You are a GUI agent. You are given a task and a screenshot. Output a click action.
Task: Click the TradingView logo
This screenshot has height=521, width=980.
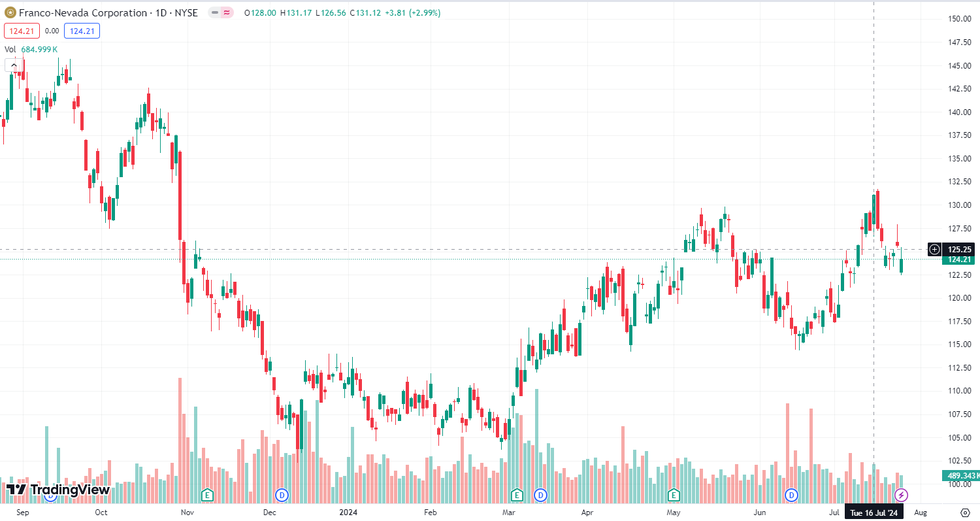pos(58,490)
